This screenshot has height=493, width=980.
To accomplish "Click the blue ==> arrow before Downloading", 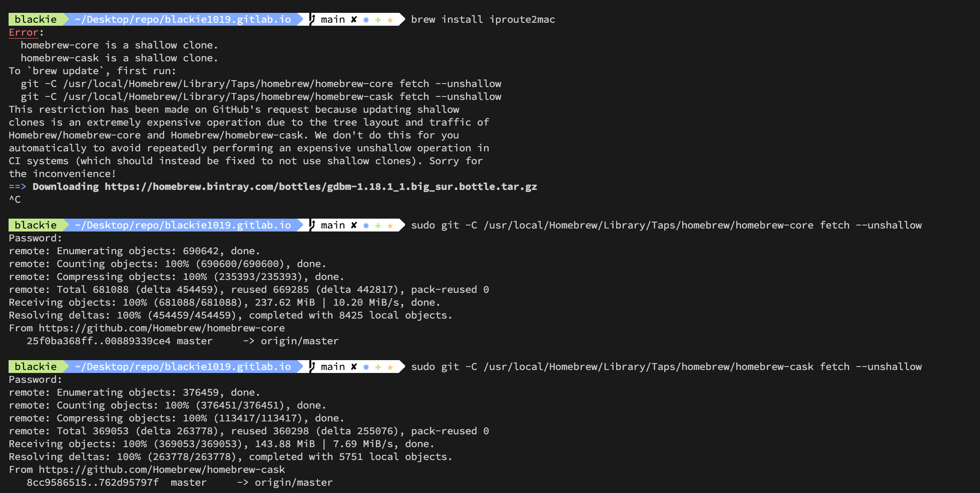I will click(17, 186).
